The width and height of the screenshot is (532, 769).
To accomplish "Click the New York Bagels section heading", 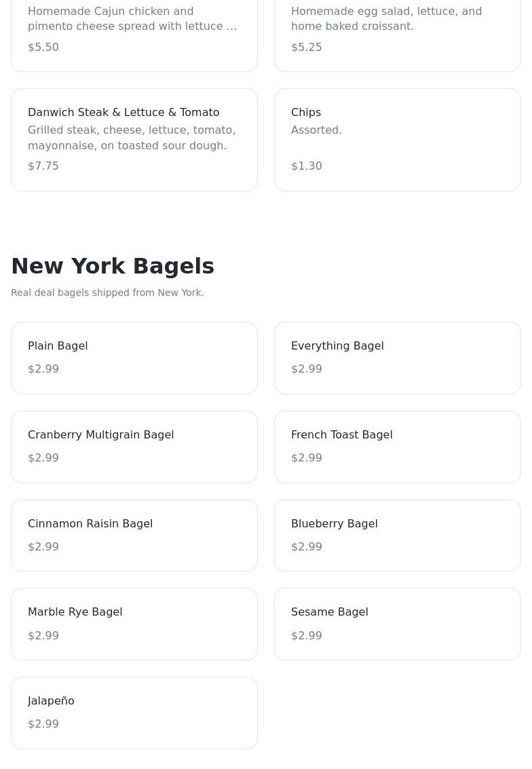I will 113,266.
